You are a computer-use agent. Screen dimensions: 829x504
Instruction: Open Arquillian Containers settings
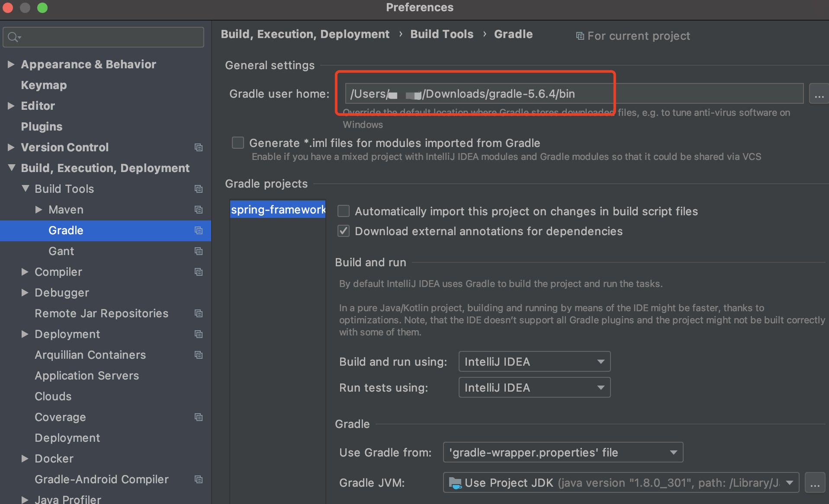[90, 355]
